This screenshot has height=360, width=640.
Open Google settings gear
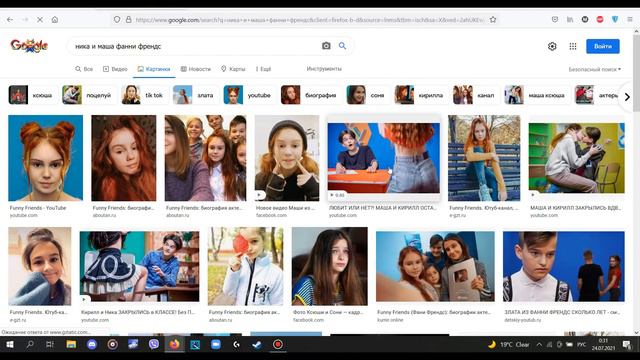pos(552,47)
